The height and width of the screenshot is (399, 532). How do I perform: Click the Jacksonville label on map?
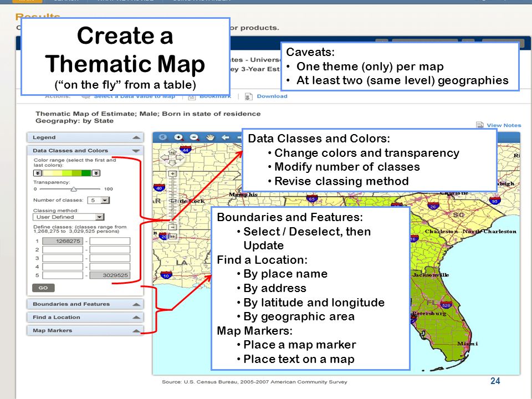431,275
